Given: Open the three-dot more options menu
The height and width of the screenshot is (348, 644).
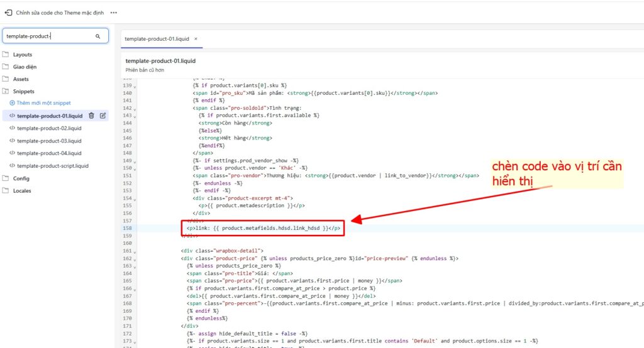Looking at the screenshot, I should tap(114, 13).
